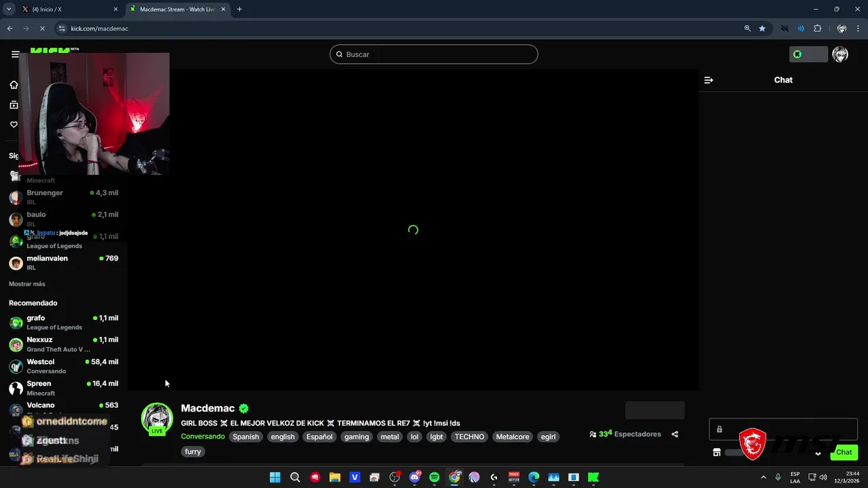Image resolution: width=868 pixels, height=488 pixels.
Task: Collapse the chat panel arrow icon
Action: [x=709, y=80]
